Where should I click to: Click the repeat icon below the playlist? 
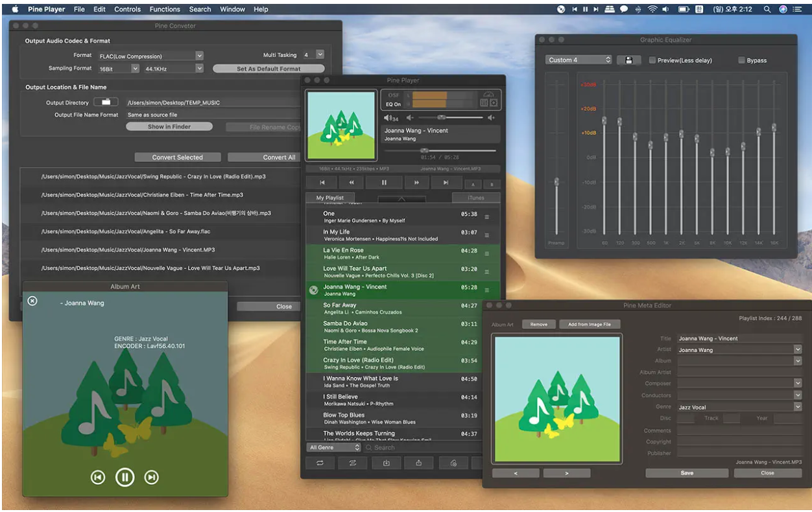pyautogui.click(x=320, y=463)
